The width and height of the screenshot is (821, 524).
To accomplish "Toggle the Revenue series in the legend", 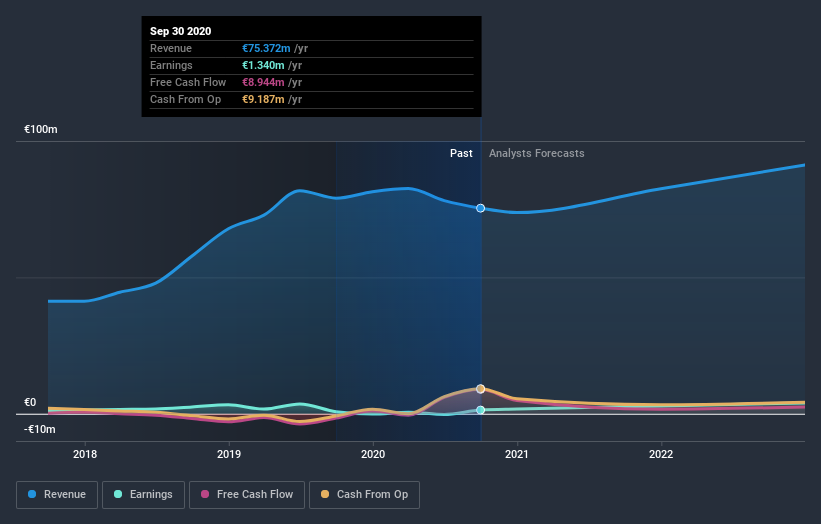I will click(x=57, y=495).
